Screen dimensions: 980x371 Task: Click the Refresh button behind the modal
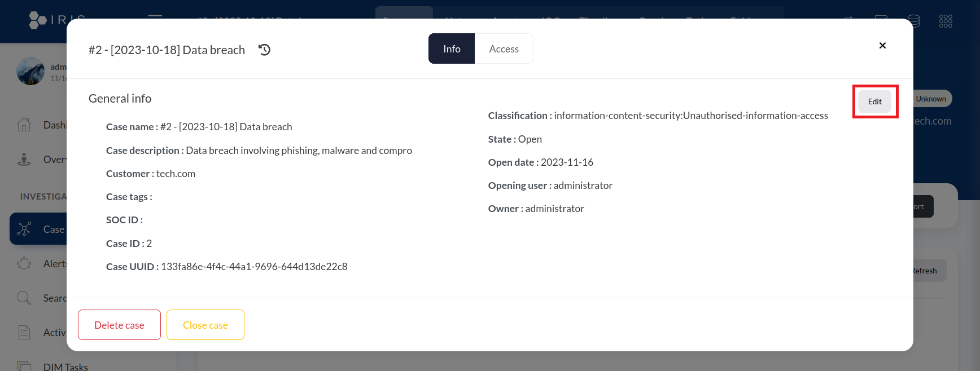coord(929,271)
